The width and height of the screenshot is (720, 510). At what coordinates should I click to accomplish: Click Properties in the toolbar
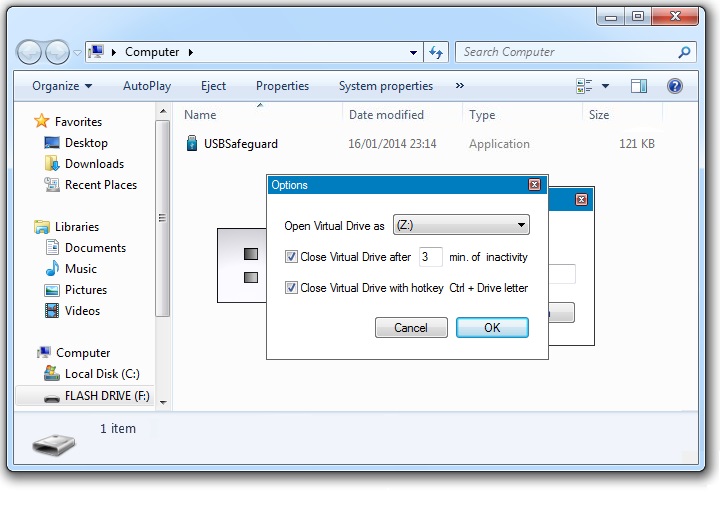tap(282, 86)
